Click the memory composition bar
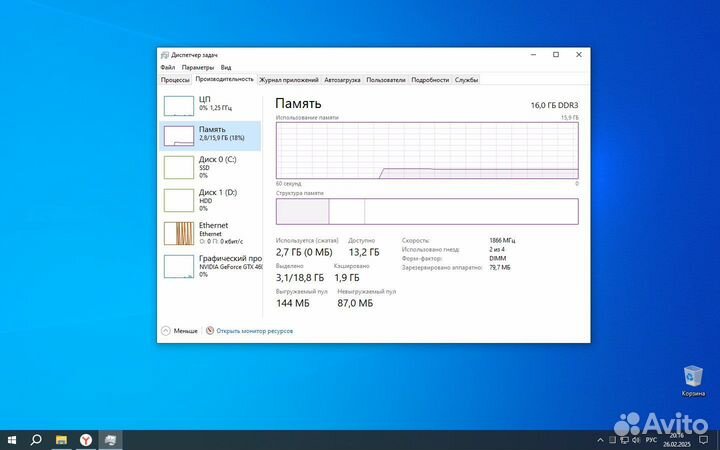720x450 pixels. [x=427, y=211]
